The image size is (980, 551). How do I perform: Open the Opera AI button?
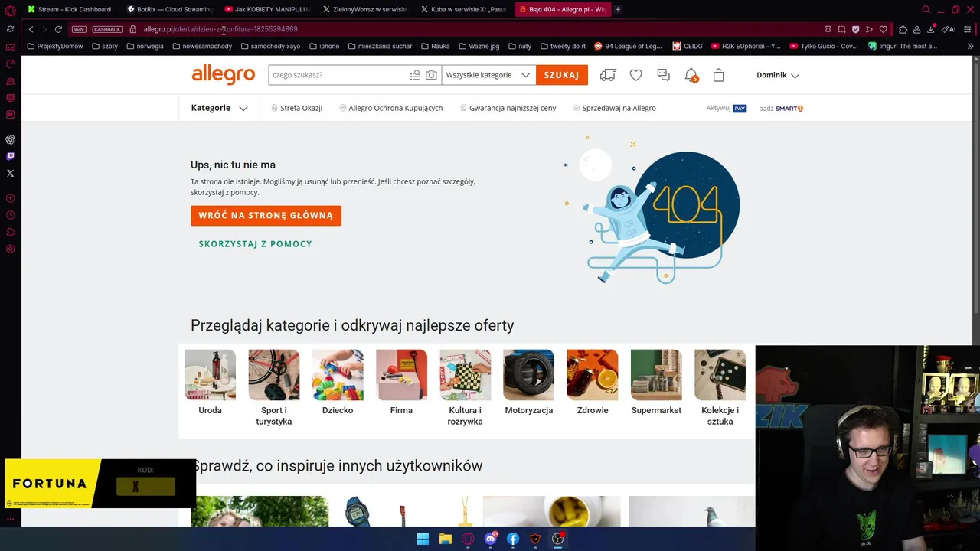pos(949,29)
